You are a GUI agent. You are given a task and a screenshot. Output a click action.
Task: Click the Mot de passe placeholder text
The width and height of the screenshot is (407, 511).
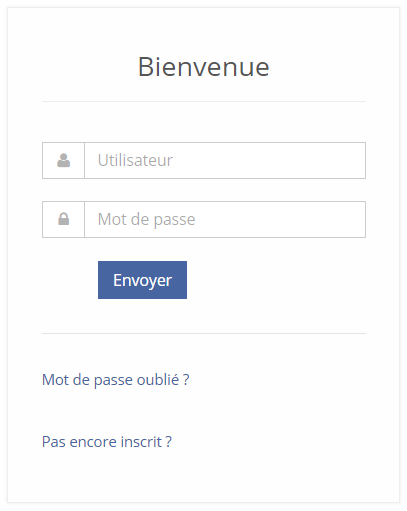(146, 220)
